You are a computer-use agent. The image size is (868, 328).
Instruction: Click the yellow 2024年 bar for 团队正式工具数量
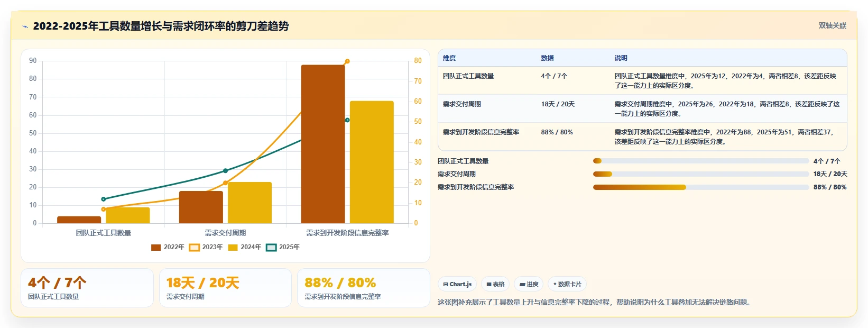pos(128,215)
